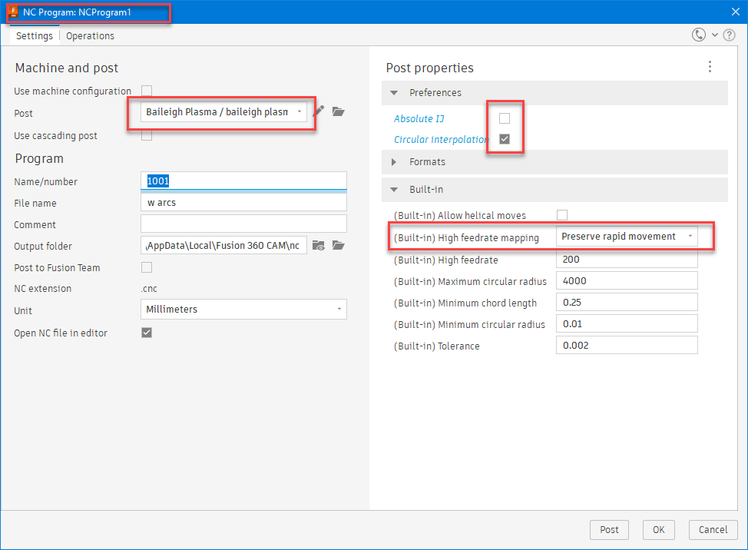Viewport: 748px width, 550px height.
Task: Open the output folder browse icon
Action: pos(338,246)
